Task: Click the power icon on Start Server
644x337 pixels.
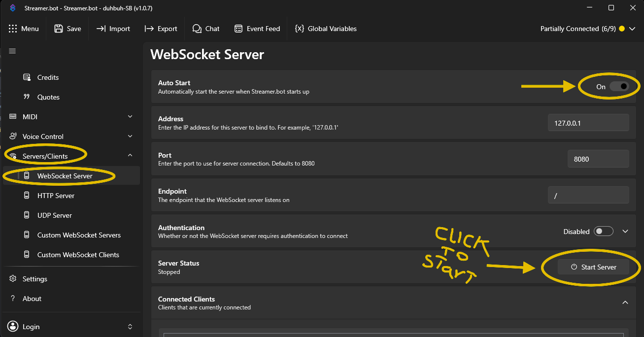Action: pos(574,267)
